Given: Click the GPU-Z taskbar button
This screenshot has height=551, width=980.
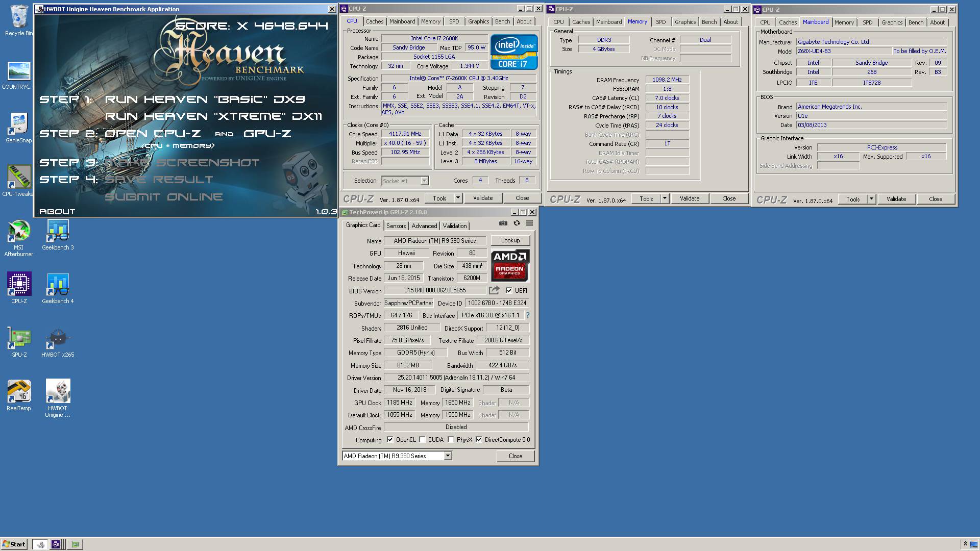Looking at the screenshot, I should (x=75, y=544).
